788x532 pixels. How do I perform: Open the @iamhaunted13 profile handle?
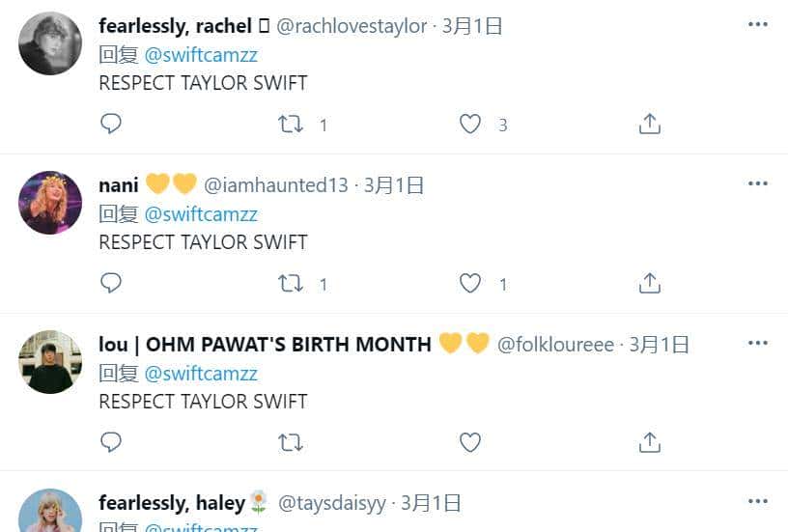pos(275,185)
